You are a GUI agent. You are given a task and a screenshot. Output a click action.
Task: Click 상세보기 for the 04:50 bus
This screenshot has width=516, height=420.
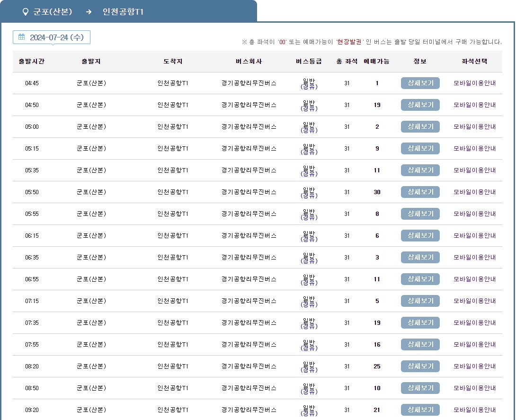[420, 105]
